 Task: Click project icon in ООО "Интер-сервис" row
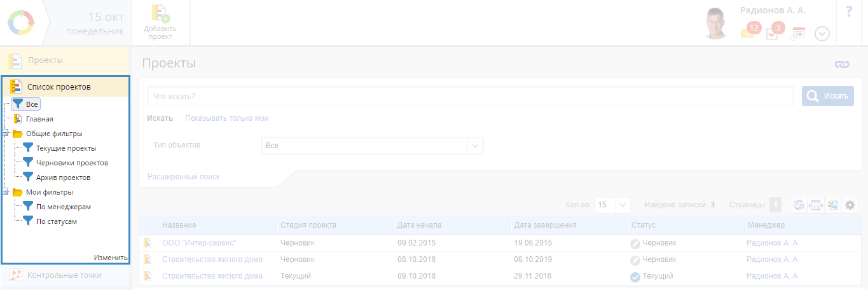pyautogui.click(x=148, y=242)
